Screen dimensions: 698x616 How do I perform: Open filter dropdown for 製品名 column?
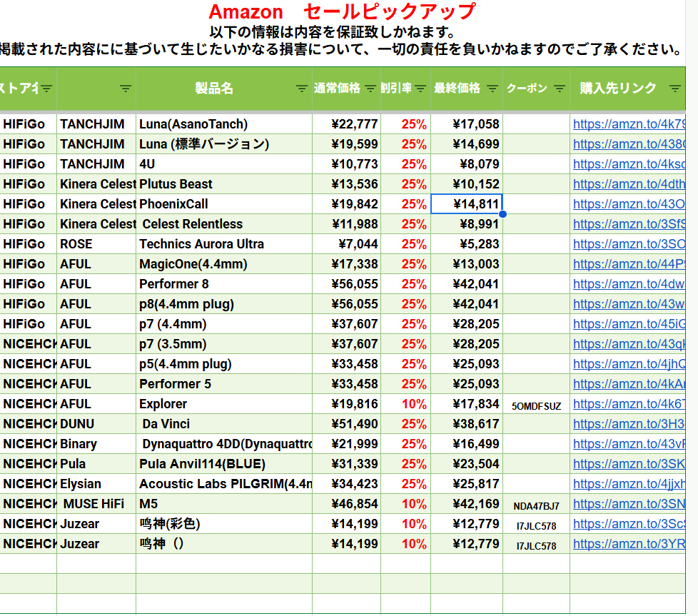pos(302,89)
